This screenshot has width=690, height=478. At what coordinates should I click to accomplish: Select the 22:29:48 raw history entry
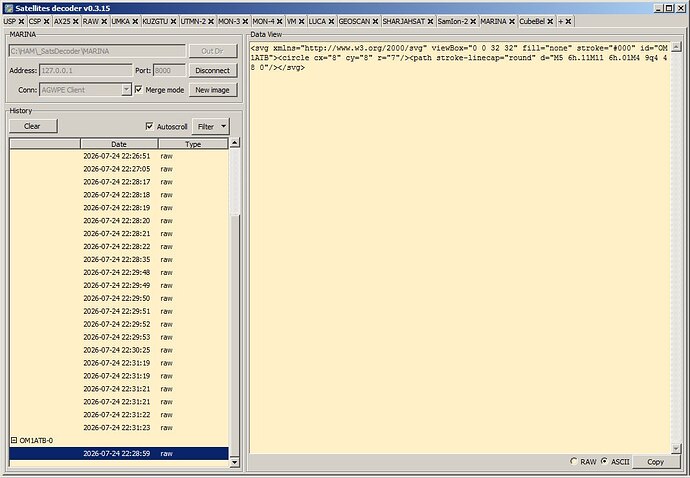coord(119,272)
